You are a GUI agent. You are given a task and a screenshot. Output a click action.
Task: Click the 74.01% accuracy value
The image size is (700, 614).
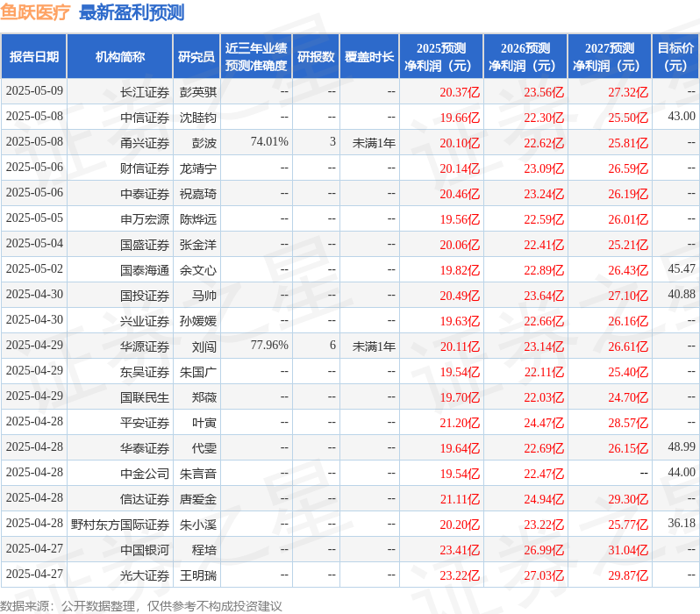269,142
